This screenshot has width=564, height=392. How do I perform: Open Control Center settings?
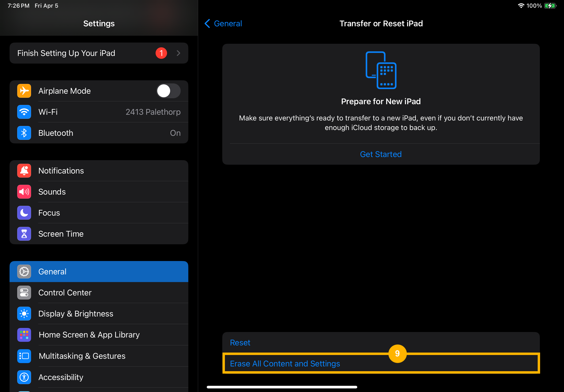99,293
